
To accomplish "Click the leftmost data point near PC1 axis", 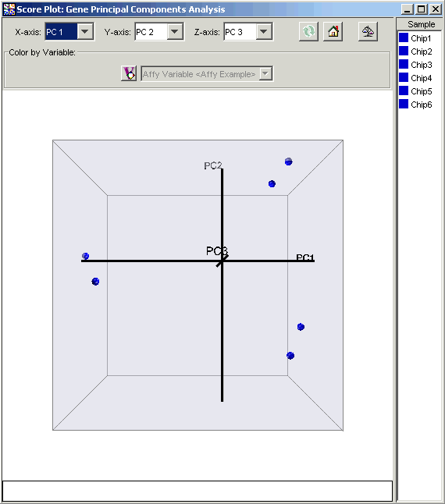I will point(85,256).
